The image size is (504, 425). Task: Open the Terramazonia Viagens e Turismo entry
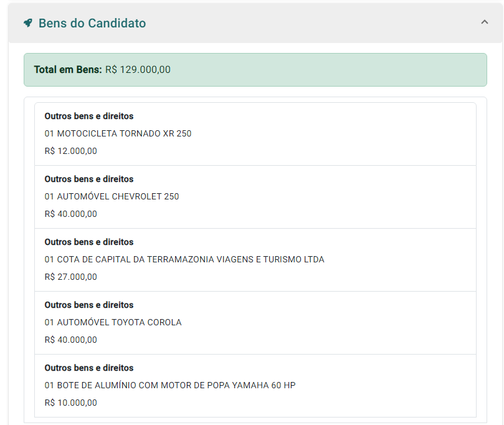[x=184, y=259]
